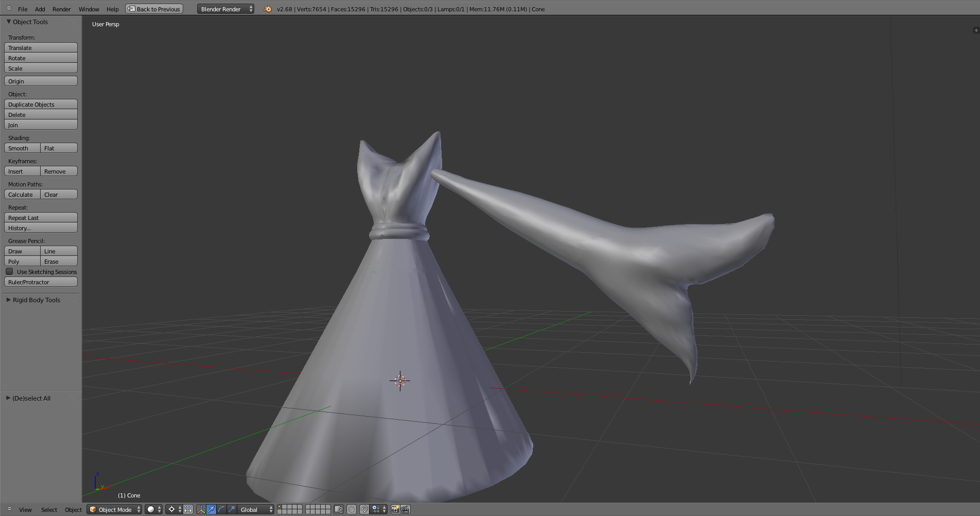Click the Delete button
Viewport: 980px width, 516px height.
point(41,114)
